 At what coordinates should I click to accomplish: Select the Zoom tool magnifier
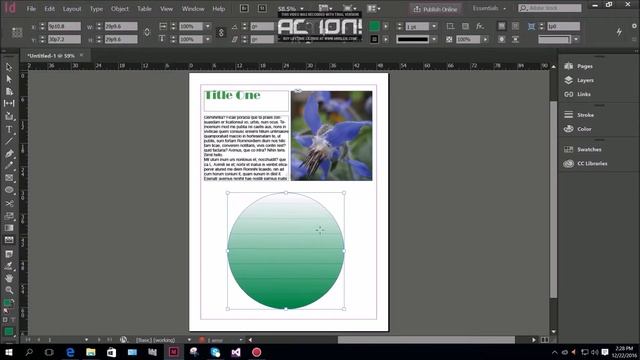(x=9, y=290)
